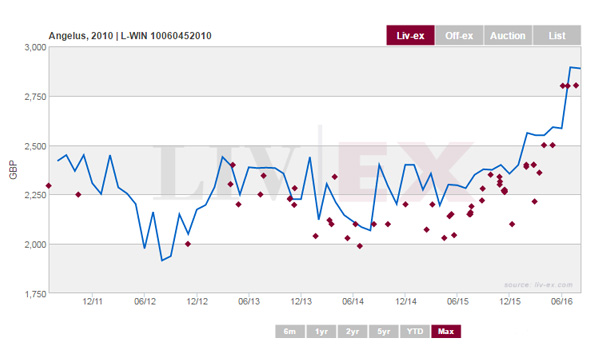The image size is (600, 360).
Task: Click the 2,250 y-axis label
Action: [x=35, y=195]
